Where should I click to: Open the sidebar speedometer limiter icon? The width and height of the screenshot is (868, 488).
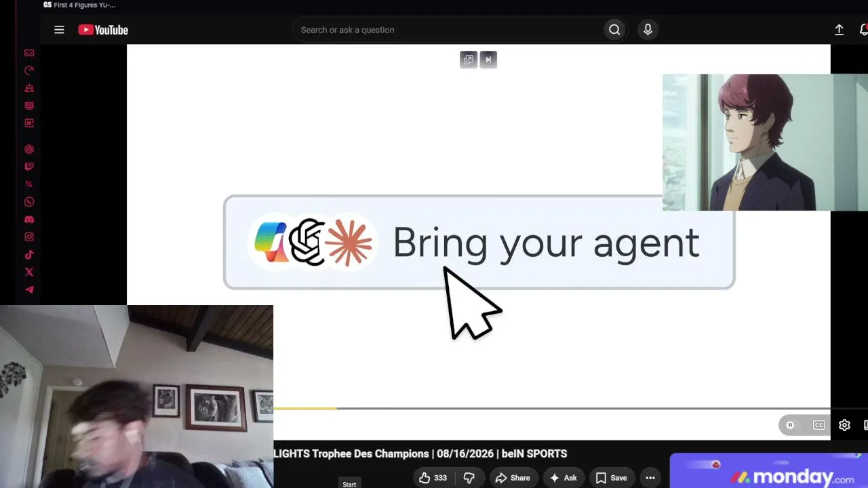coord(29,70)
